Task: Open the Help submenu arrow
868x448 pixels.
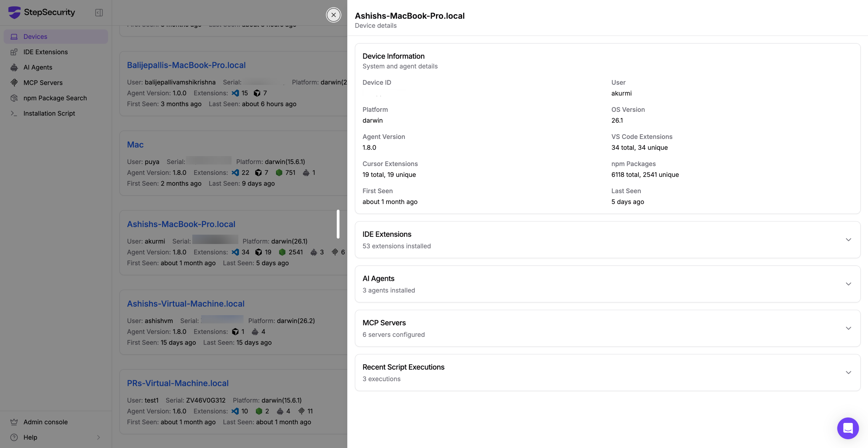Action: coord(98,437)
